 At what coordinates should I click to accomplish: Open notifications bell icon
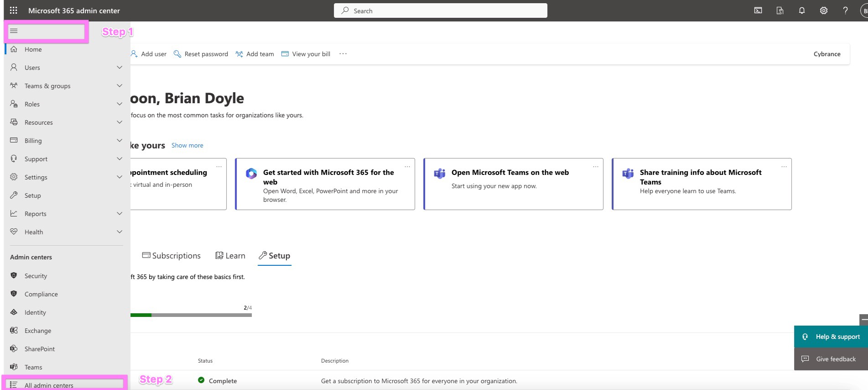802,11
